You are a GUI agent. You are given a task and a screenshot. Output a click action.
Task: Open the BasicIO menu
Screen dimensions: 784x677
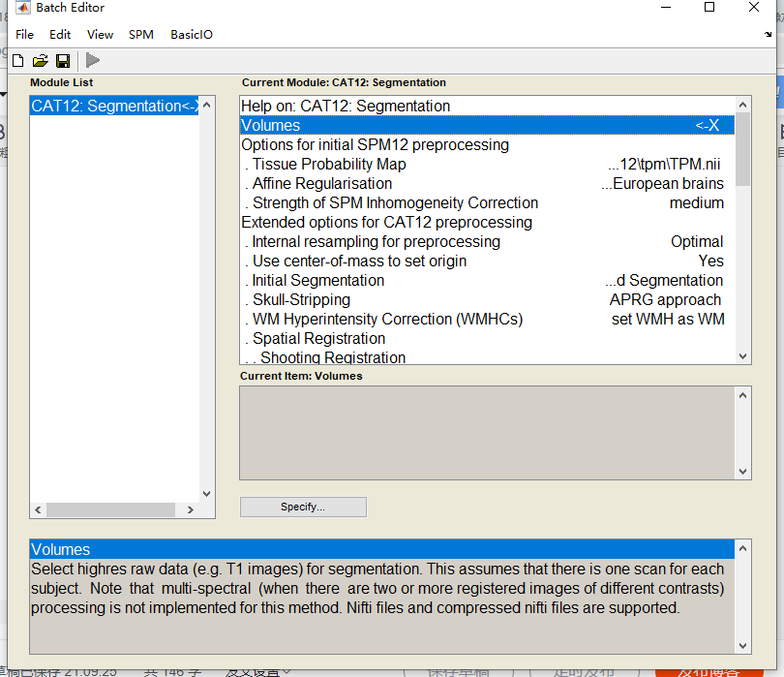(x=192, y=35)
